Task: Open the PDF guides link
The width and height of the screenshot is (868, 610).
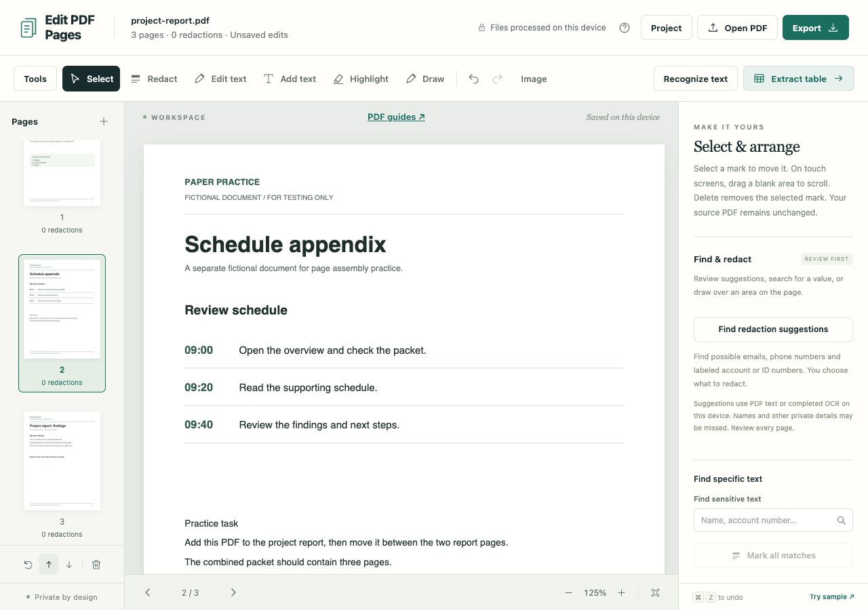Action: (396, 117)
